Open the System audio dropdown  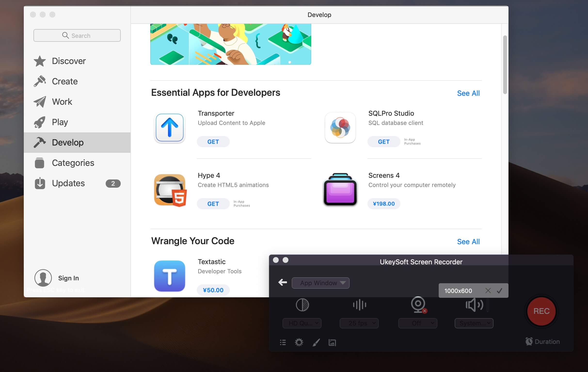(x=474, y=323)
